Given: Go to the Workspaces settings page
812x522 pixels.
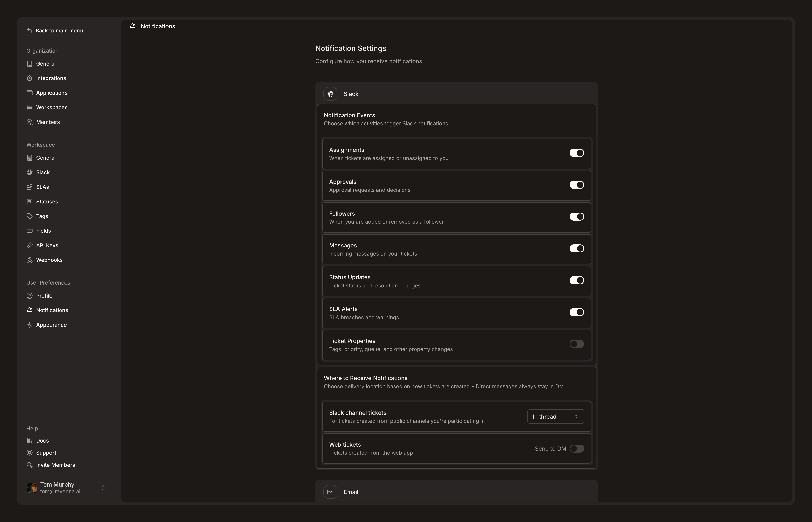Looking at the screenshot, I should click(52, 107).
